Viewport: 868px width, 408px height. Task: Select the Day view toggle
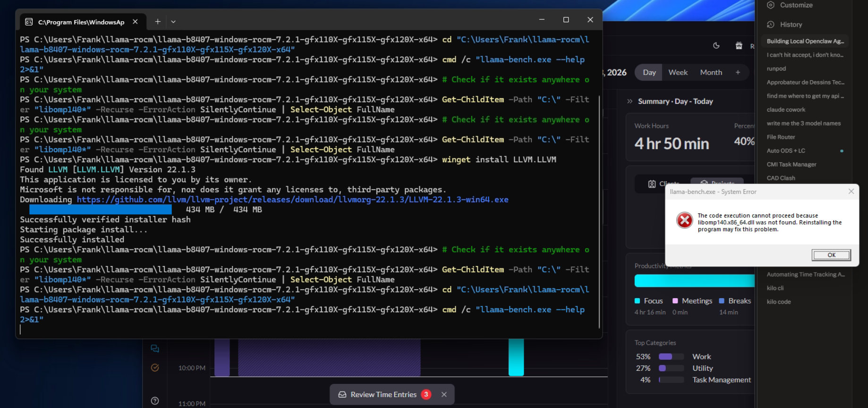pyautogui.click(x=649, y=73)
